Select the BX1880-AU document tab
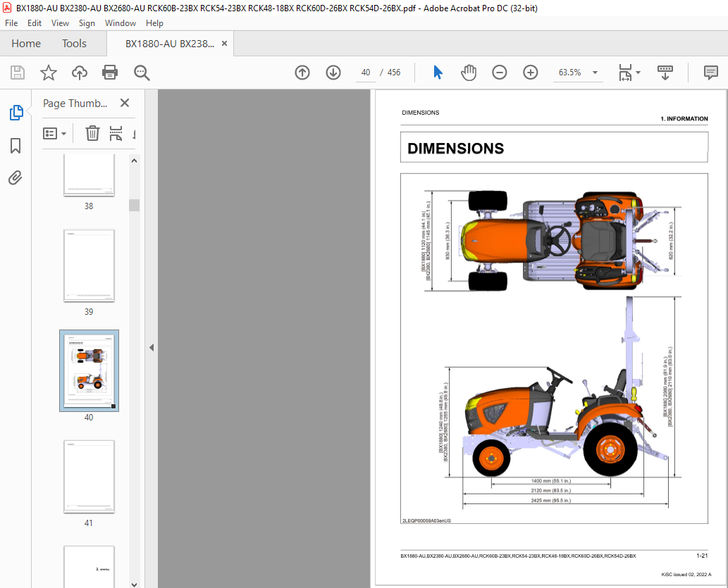The image size is (728, 588). click(x=169, y=44)
